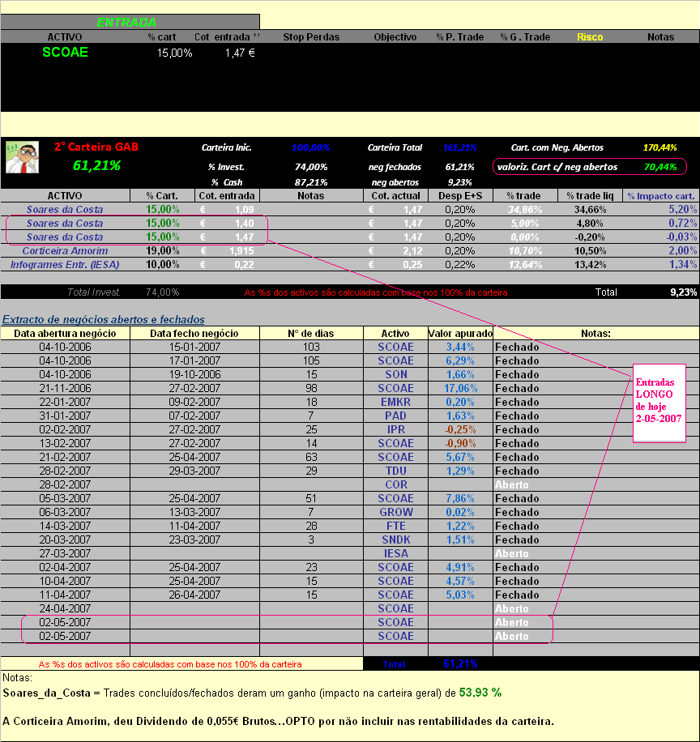Select the Entradas LONGO de hoje annotation box
Viewport: 700px width, 742px height.
coord(659,400)
